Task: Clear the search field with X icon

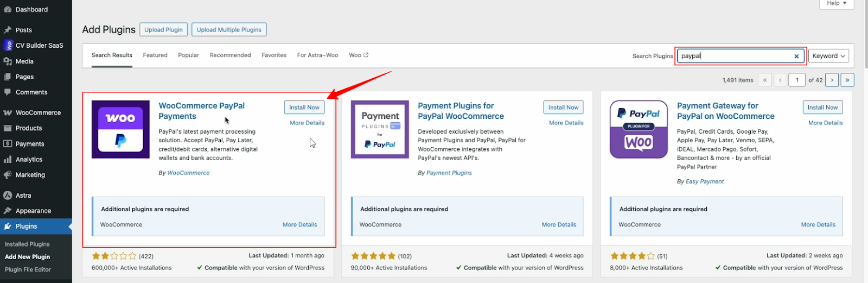Action: [796, 56]
